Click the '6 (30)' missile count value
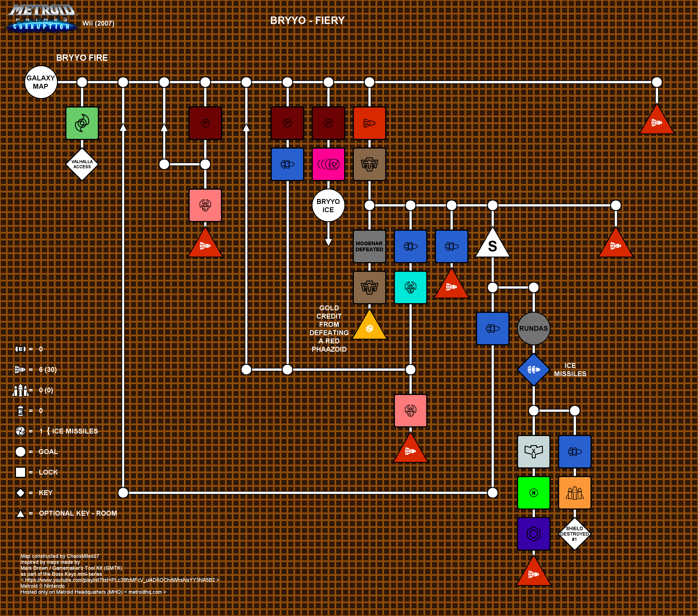Viewport: 698px width, 616px height. [x=48, y=370]
